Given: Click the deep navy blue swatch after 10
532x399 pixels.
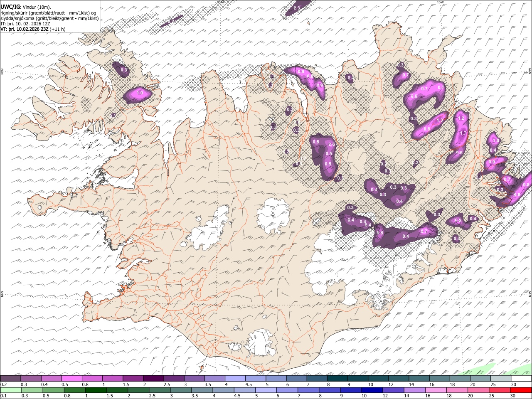Looking at the screenshot, I should point(372,390).
